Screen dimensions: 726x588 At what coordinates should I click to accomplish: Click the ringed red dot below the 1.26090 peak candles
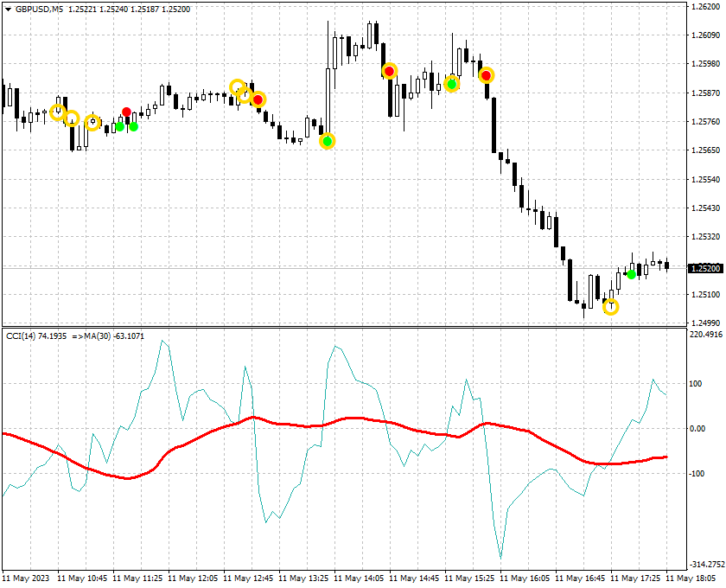[x=390, y=71]
